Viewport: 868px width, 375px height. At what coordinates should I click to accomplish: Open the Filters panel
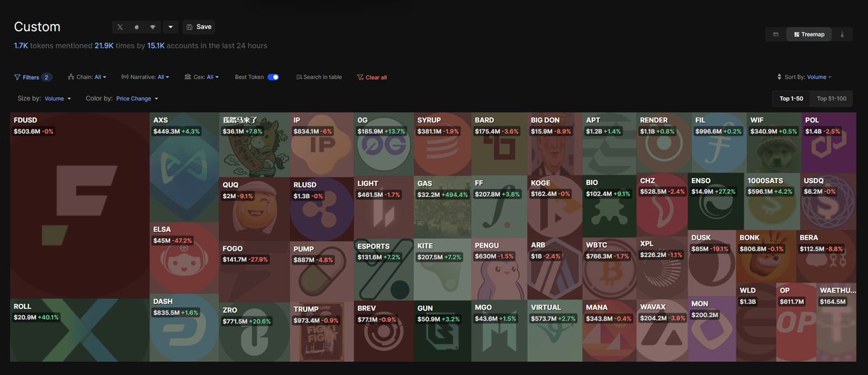[x=33, y=77]
